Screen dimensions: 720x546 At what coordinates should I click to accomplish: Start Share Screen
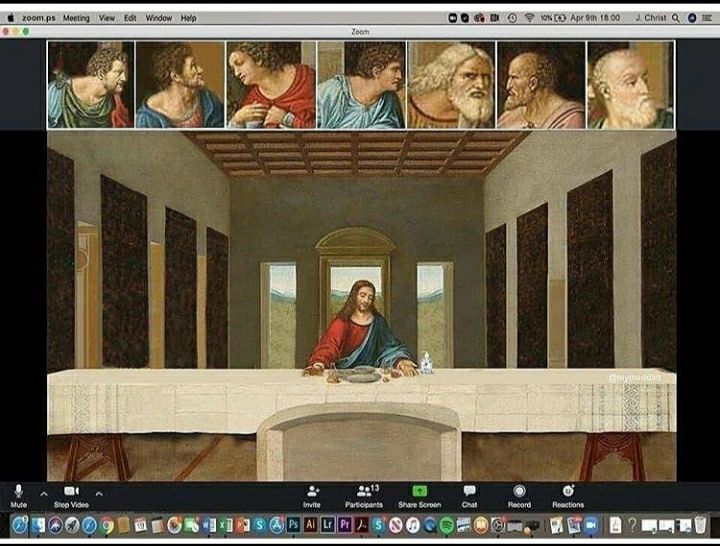[419, 496]
